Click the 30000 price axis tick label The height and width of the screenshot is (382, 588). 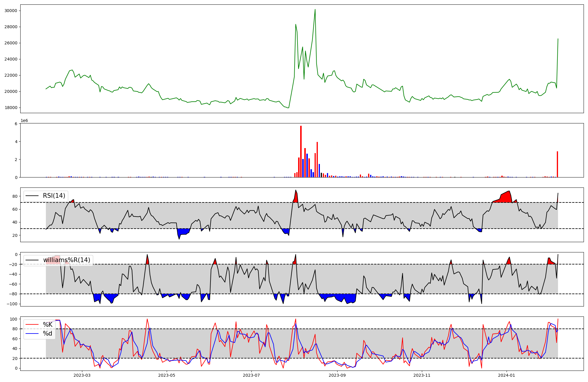tap(11, 11)
